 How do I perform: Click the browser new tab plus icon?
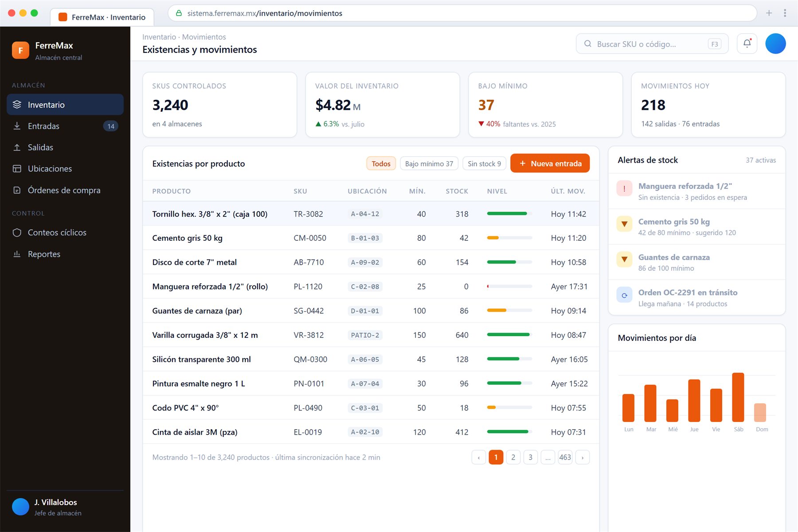(x=769, y=13)
